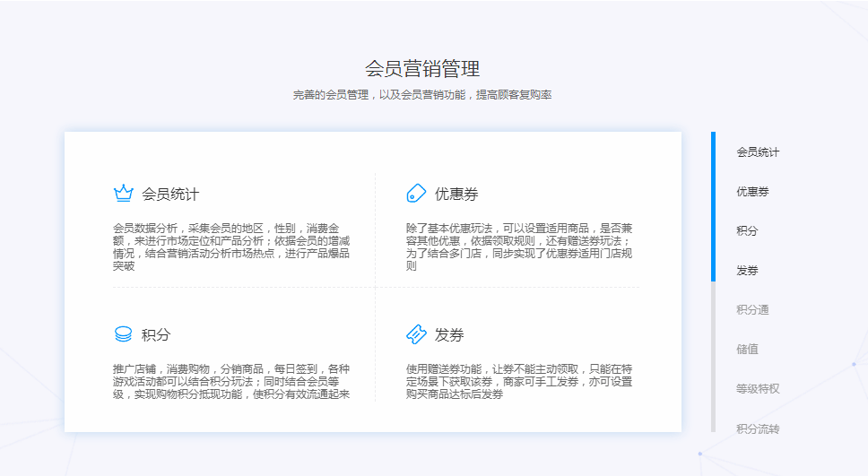Click the ticket icon beside 发券
This screenshot has width=868, height=476.
(416, 334)
